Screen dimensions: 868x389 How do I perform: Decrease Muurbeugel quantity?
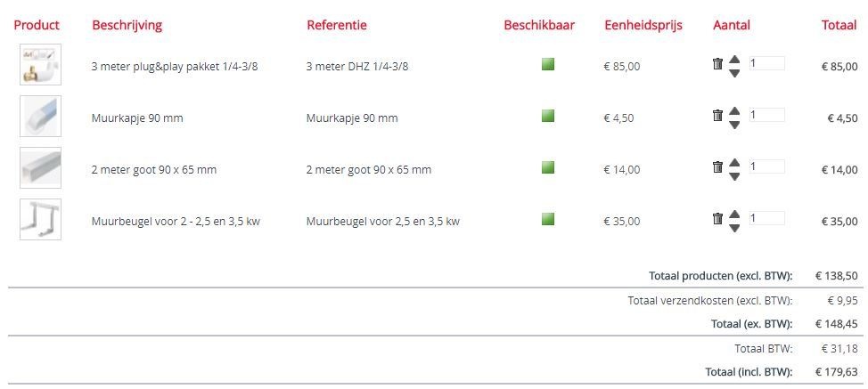coord(734,228)
